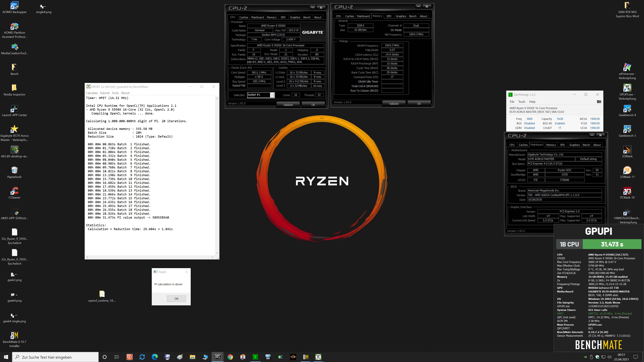
Task: Open the Papierkorb recycle bin icon
Action: [x=14, y=172]
